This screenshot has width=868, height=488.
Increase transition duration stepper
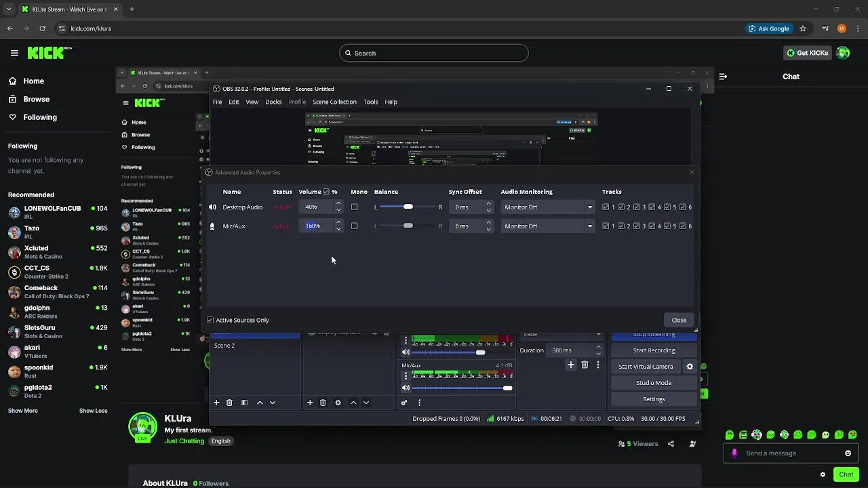(598, 347)
